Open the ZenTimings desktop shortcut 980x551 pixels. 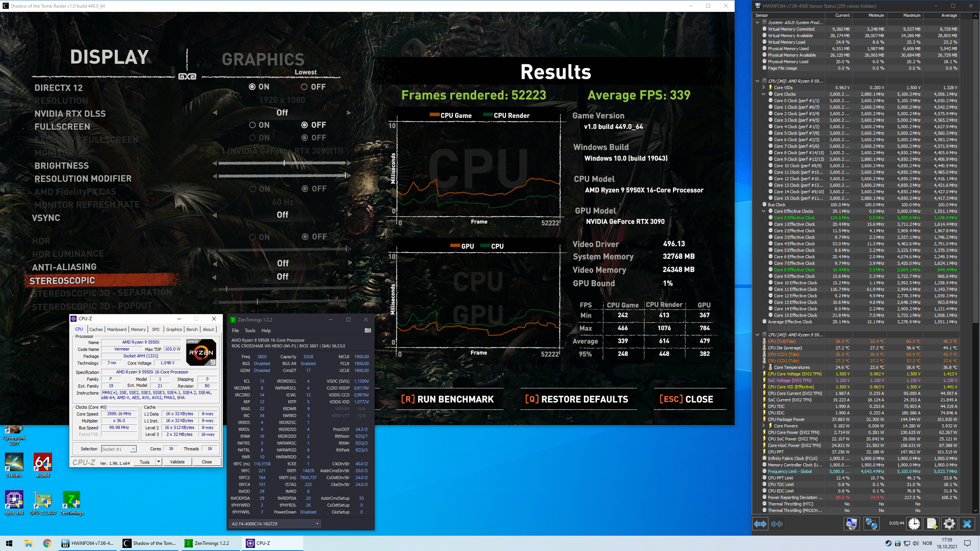click(72, 503)
